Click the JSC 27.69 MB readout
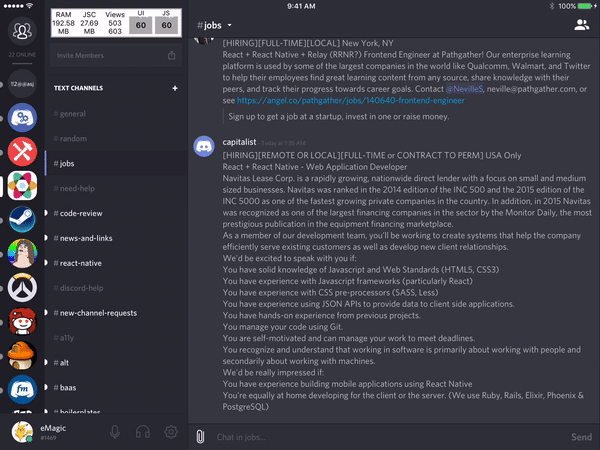The image size is (600, 450). [89, 23]
